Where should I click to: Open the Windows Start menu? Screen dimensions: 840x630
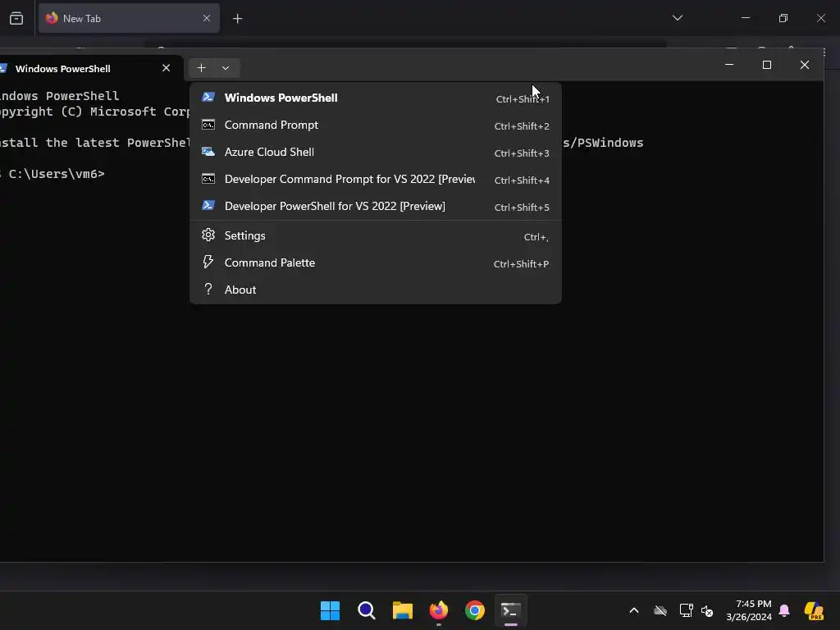[330, 610]
